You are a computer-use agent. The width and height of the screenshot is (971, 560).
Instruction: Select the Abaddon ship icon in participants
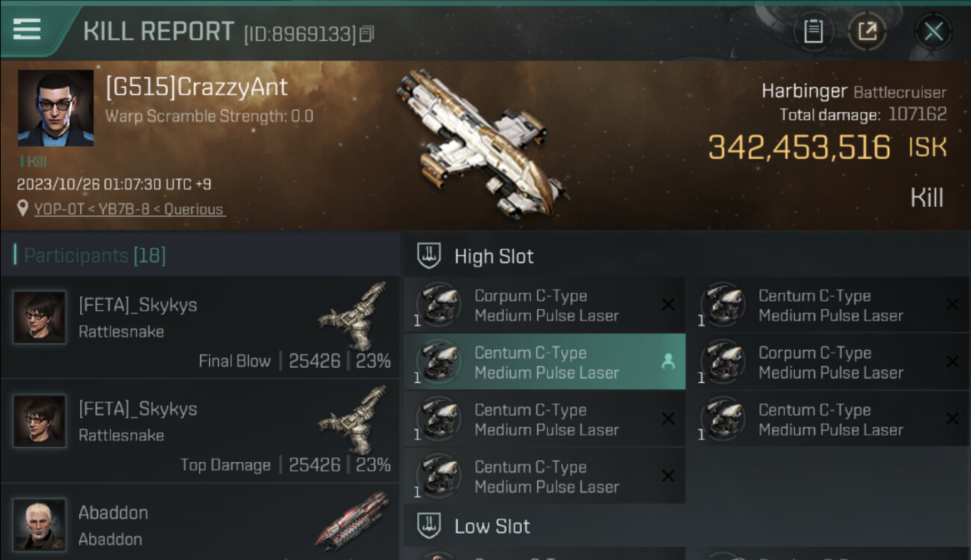pyautogui.click(x=353, y=520)
